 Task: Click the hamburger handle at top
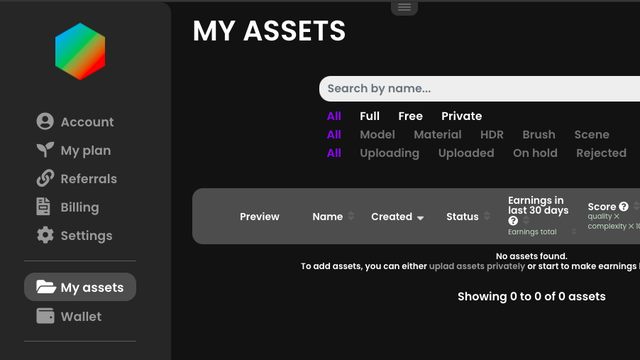(x=404, y=7)
